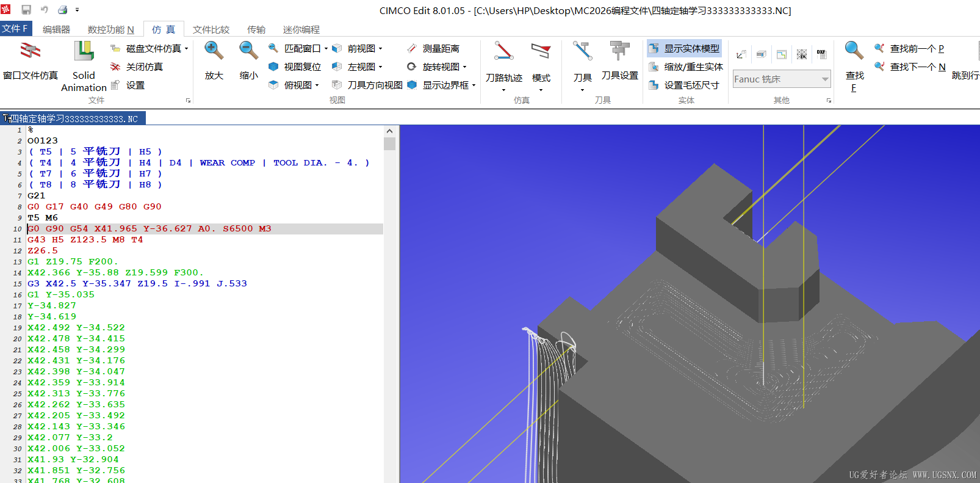Open simulation 设置 settings
Image resolution: width=980 pixels, height=483 pixels.
tap(128, 85)
